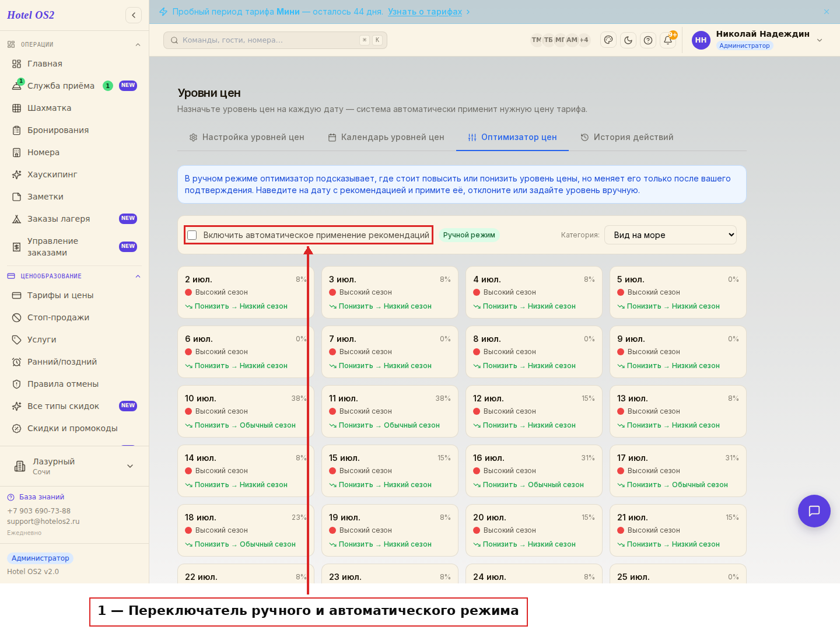Open the Шахматка grid icon
Viewport: 840px width, 640px height.
click(x=16, y=108)
